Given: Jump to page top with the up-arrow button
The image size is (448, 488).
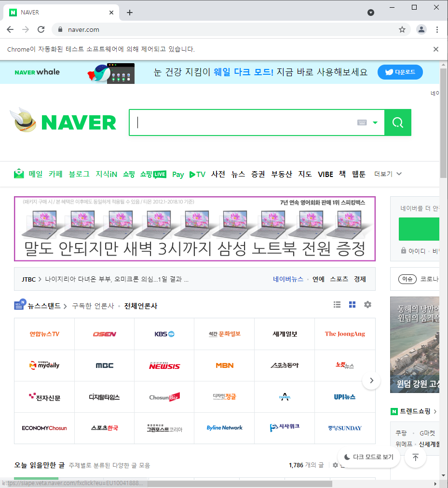Looking at the screenshot, I should [415, 457].
